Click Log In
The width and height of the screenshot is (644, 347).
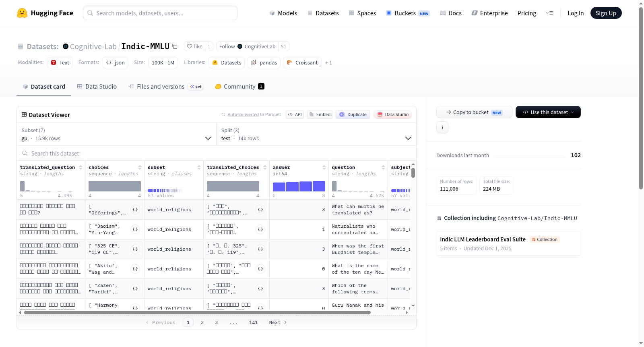point(575,13)
